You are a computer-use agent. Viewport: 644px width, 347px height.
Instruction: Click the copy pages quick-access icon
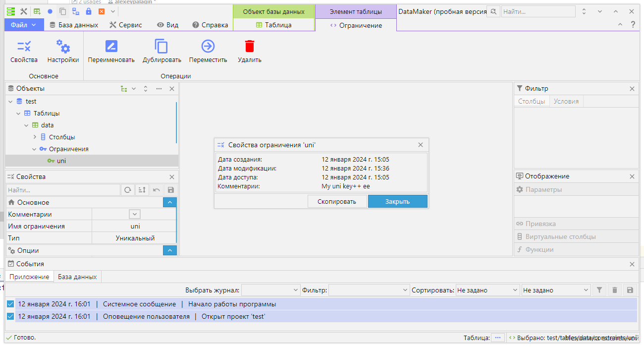pos(63,11)
